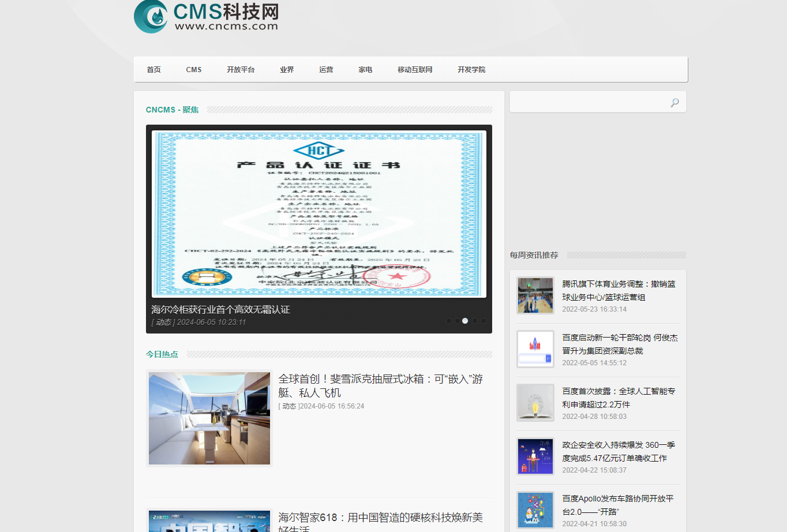Click the 动态 tag under slideshow title
787x532 pixels.
tap(163, 323)
